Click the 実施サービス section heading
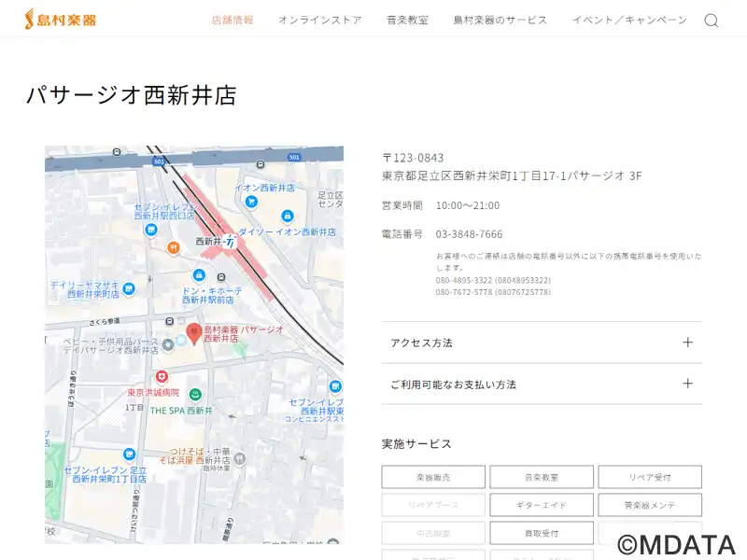The width and height of the screenshot is (747, 560). coord(416,444)
